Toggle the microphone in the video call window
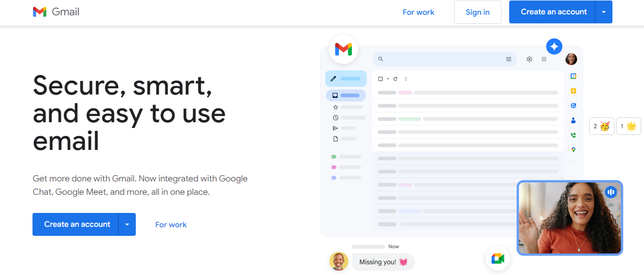 pyautogui.click(x=611, y=192)
